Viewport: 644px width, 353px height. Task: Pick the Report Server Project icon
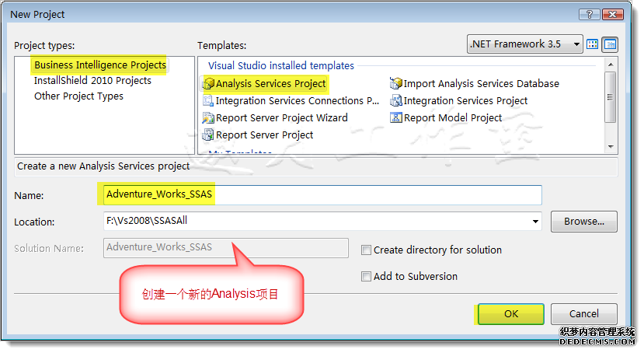tap(208, 135)
